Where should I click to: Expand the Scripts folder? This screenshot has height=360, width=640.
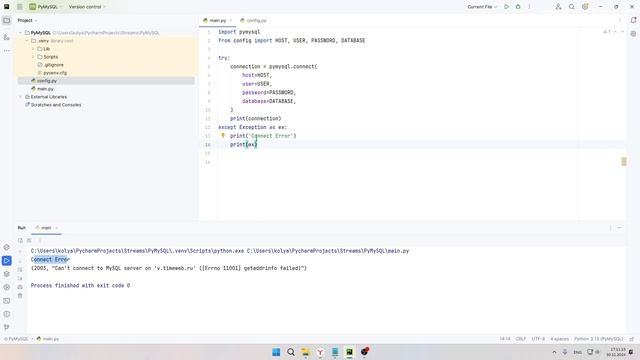click(x=33, y=57)
